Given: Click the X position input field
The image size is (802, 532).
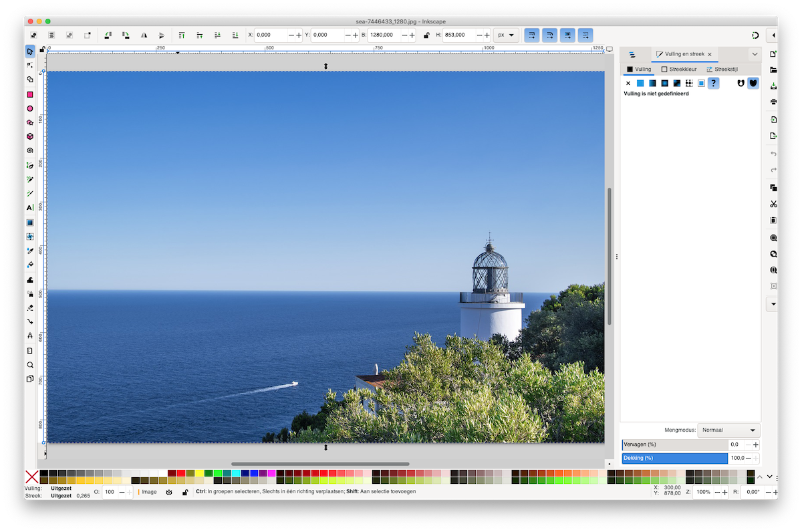Looking at the screenshot, I should pyautogui.click(x=271, y=35).
